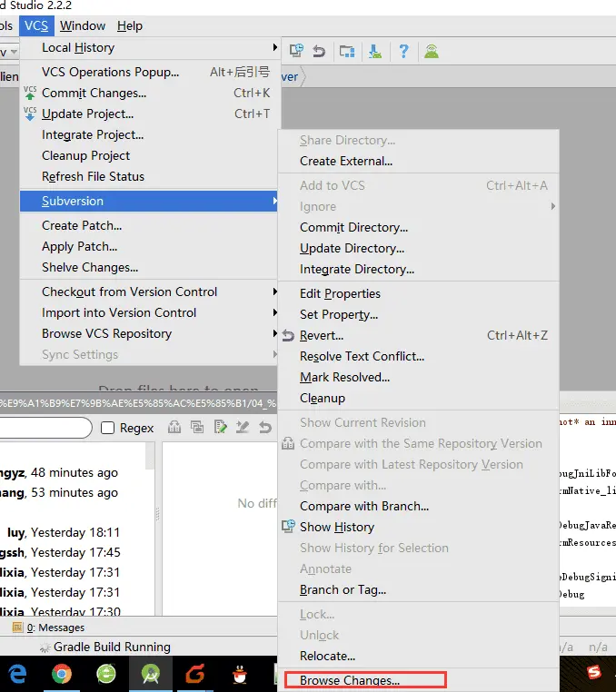Click the revert arrow icon in changes toolbar
The image size is (616, 692).
tap(265, 427)
